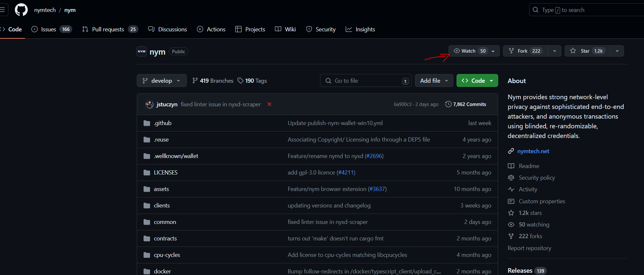Open the Issues tab
The width and height of the screenshot is (644, 275).
coord(52,29)
